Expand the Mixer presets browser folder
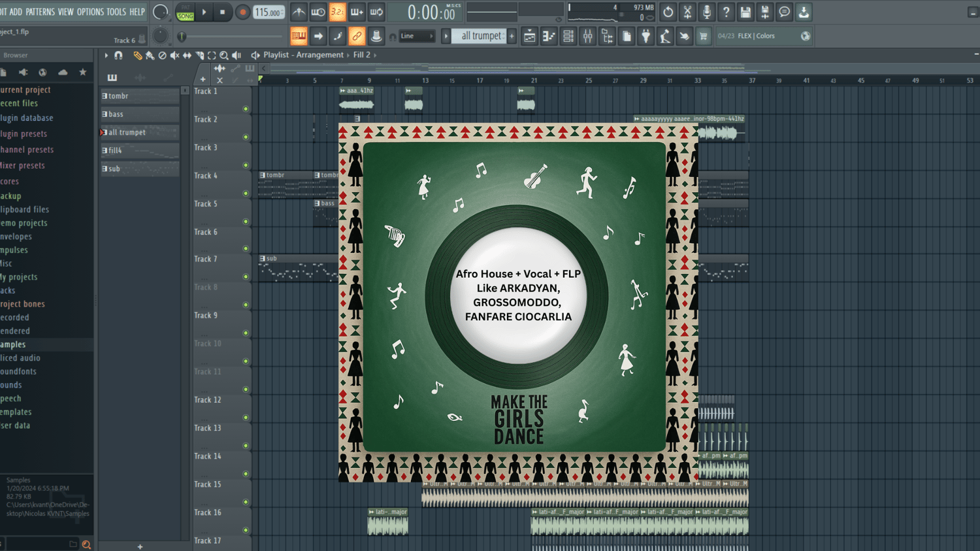Image resolution: width=980 pixels, height=551 pixels. pos(22,165)
